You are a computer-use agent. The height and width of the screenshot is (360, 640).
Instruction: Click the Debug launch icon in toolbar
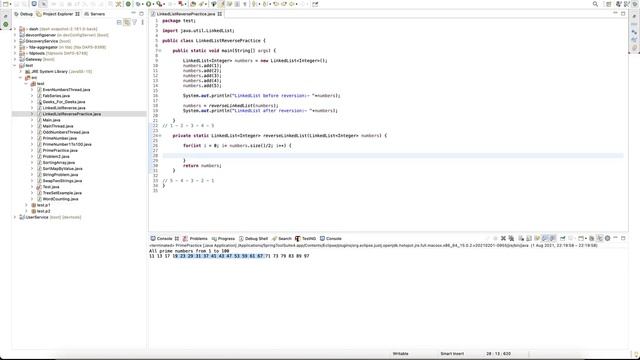coord(138,4)
